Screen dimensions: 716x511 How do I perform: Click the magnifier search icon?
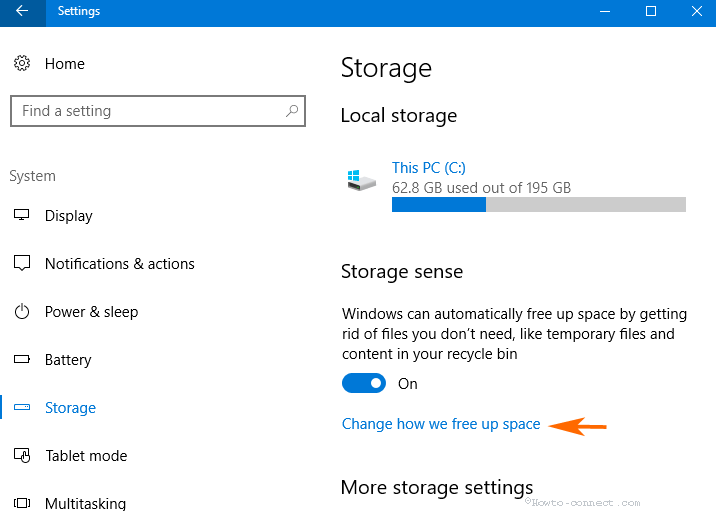click(x=292, y=111)
